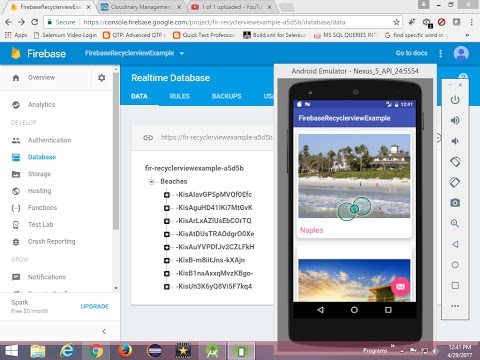Click the emulator sidebar back triangle icon
Viewport: 480px width, 360px height.
[455, 244]
